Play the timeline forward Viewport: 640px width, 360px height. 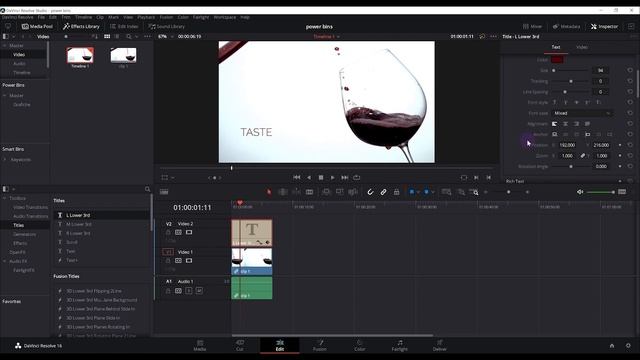[x=333, y=178]
